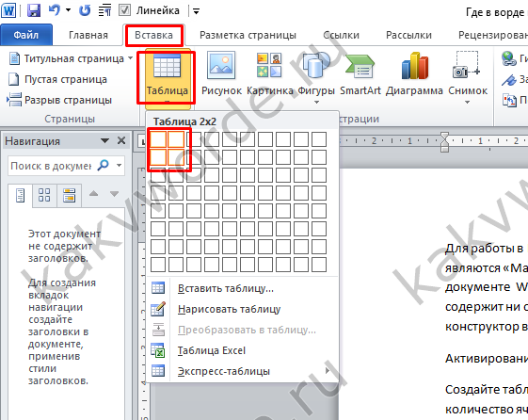Image resolution: width=528 pixels, height=420 pixels.
Task: Switch to the page thumbnails tab in Навигация
Action: (44, 195)
